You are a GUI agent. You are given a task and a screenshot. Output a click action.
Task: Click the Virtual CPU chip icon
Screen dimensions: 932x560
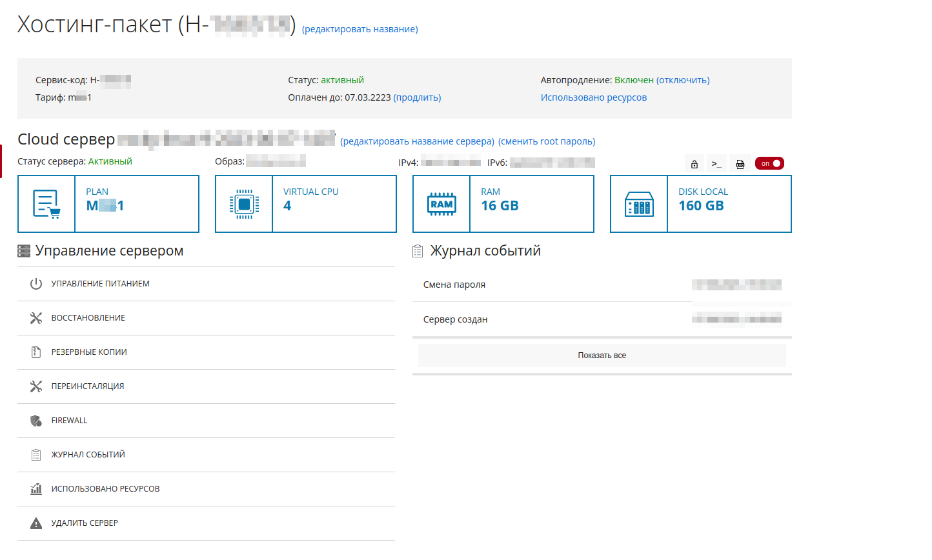244,204
